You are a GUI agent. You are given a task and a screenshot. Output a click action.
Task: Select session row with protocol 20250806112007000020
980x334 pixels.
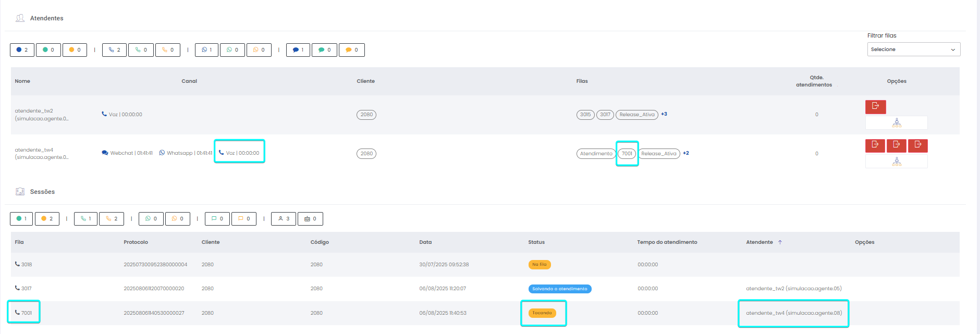click(154, 289)
